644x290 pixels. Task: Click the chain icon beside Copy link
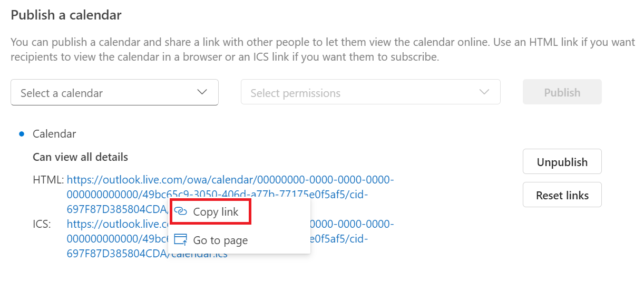coord(181,212)
